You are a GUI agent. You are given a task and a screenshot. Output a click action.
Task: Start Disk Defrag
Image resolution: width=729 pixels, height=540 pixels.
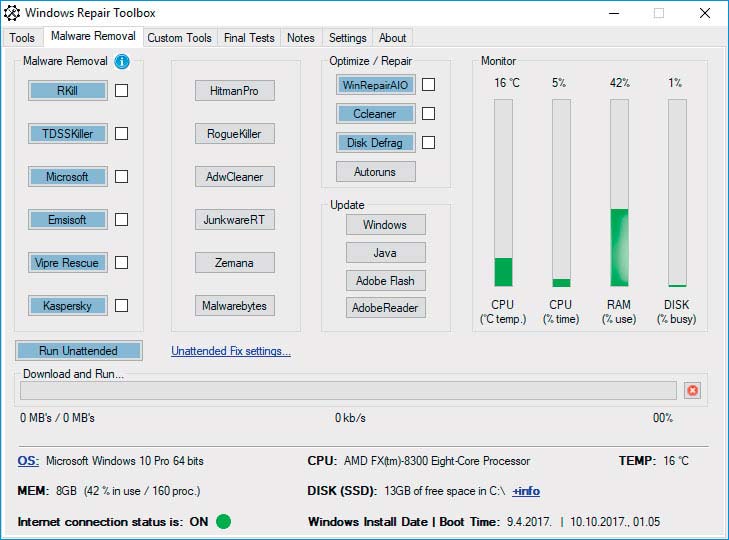(376, 142)
